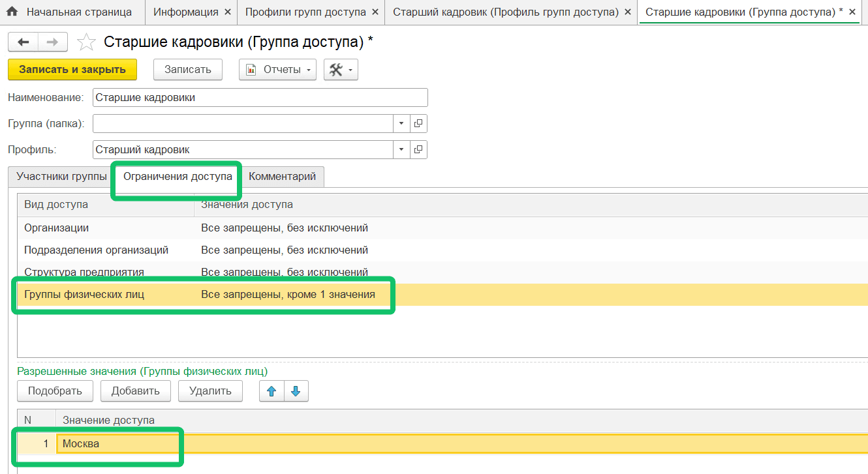Switch to Ограничения доступа tab
The image size is (868, 474).
(x=178, y=176)
